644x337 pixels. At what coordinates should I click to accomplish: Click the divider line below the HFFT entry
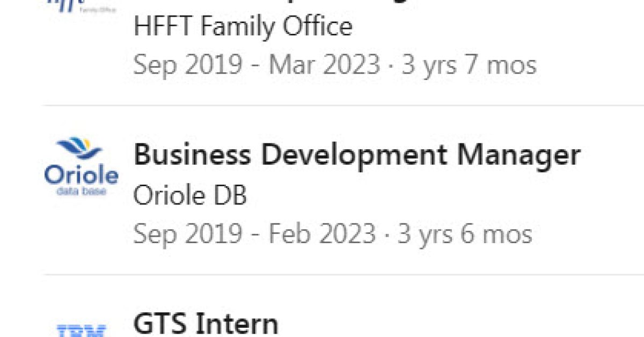pos(343,105)
